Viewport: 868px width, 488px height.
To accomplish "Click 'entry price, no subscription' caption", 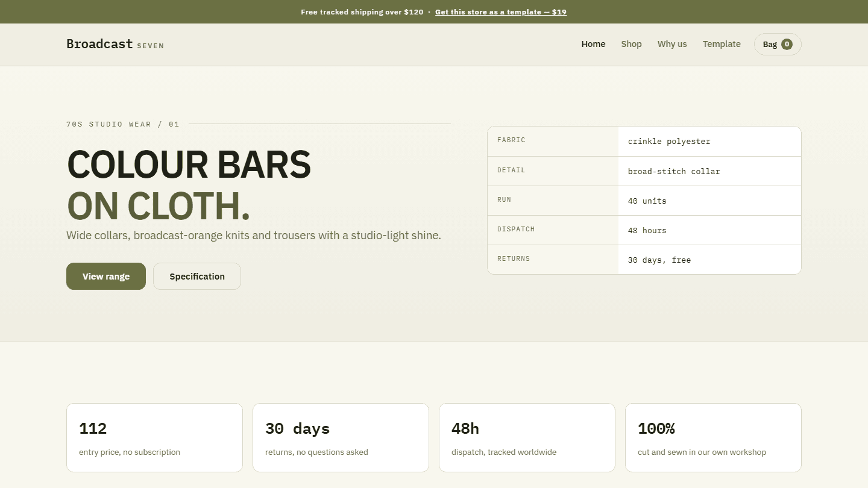I will (130, 452).
